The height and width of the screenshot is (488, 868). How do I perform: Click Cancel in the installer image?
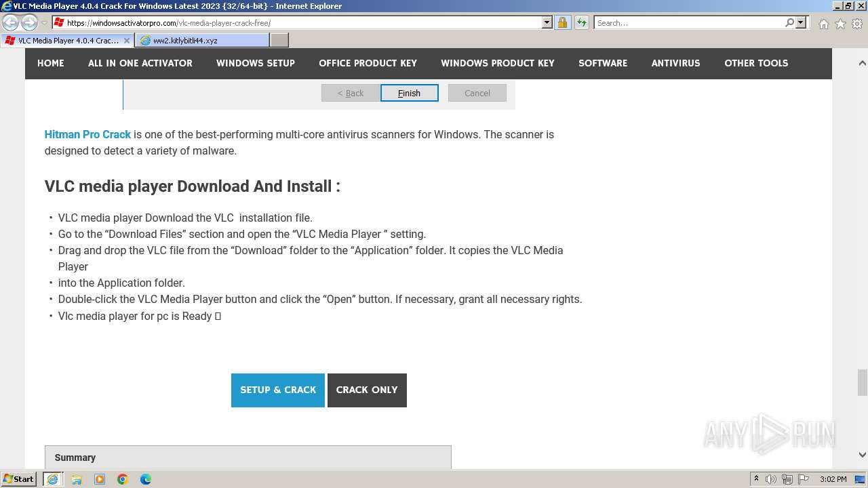[x=477, y=93]
